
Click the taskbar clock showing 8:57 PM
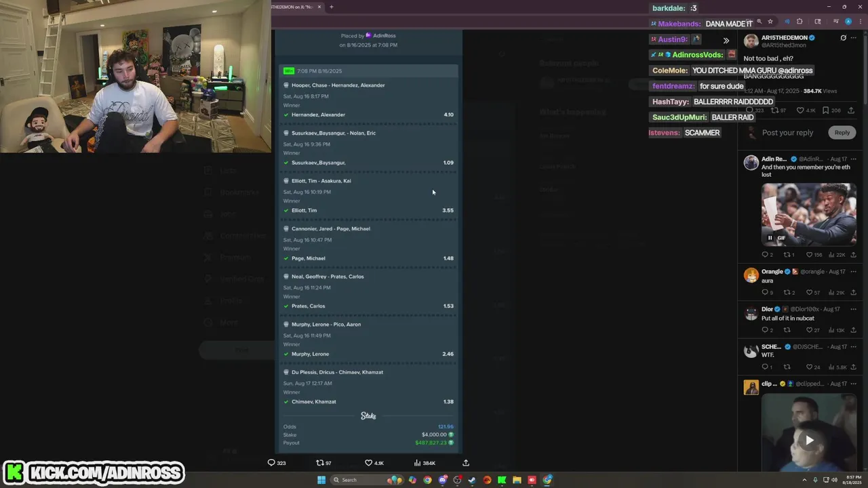point(852,480)
